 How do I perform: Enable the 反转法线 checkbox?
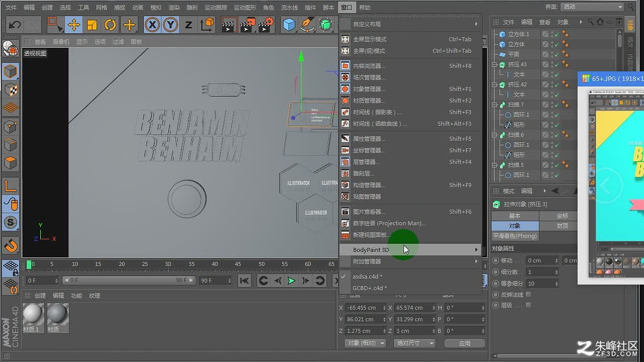(528, 295)
